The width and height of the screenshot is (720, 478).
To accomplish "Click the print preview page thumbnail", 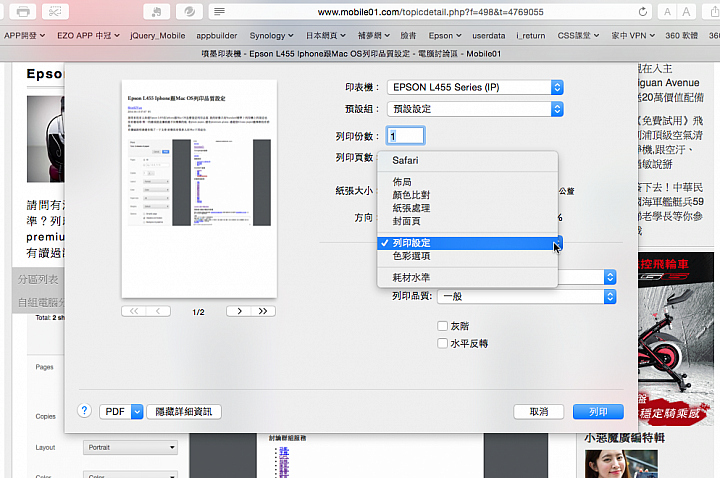I will pyautogui.click(x=199, y=189).
